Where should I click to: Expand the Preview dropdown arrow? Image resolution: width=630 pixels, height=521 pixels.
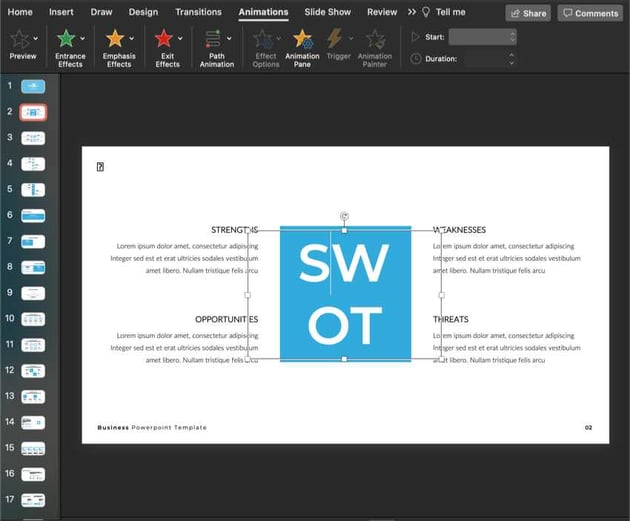click(x=33, y=39)
